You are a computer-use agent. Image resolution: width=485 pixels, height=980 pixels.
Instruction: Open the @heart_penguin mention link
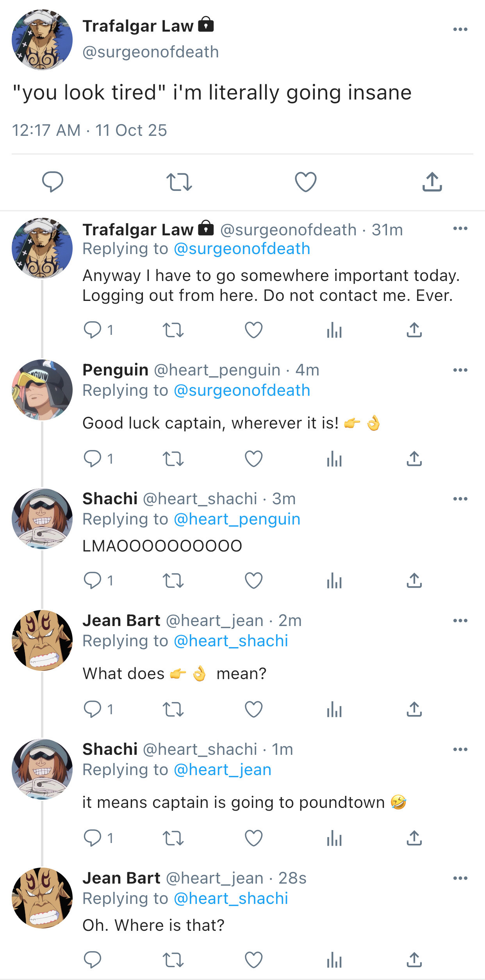click(x=237, y=519)
